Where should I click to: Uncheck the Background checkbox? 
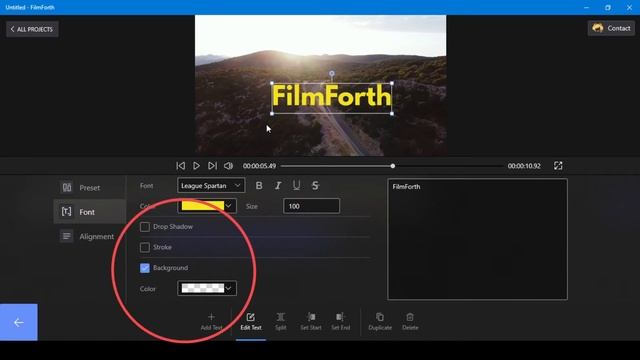[x=144, y=268]
